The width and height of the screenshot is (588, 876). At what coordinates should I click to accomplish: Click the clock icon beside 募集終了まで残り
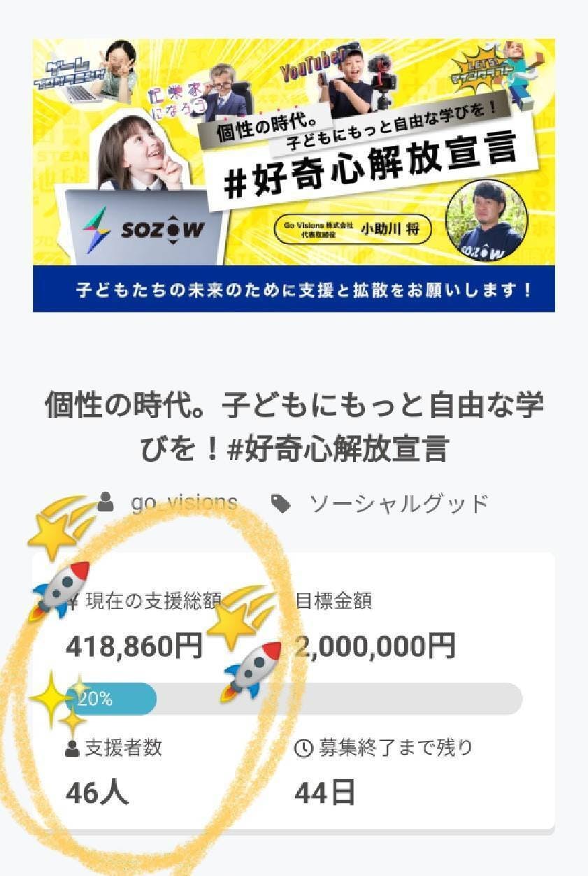click(x=303, y=749)
